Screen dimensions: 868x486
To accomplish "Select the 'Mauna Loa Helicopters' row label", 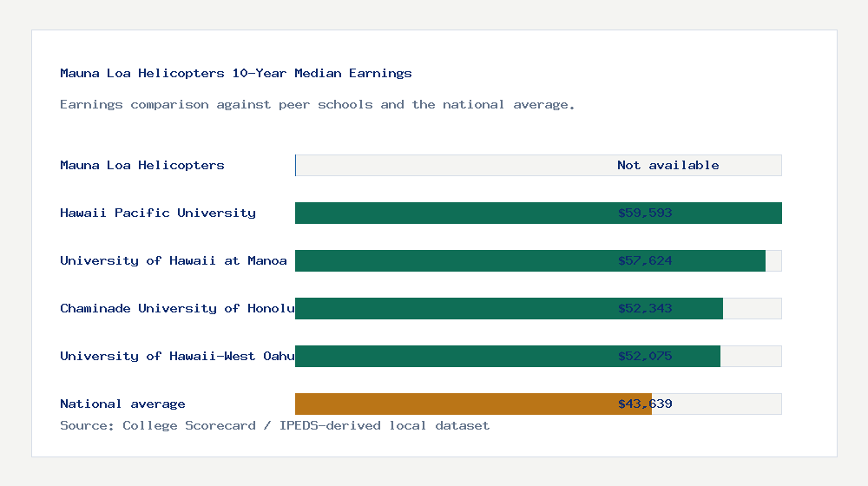I will coord(142,165).
